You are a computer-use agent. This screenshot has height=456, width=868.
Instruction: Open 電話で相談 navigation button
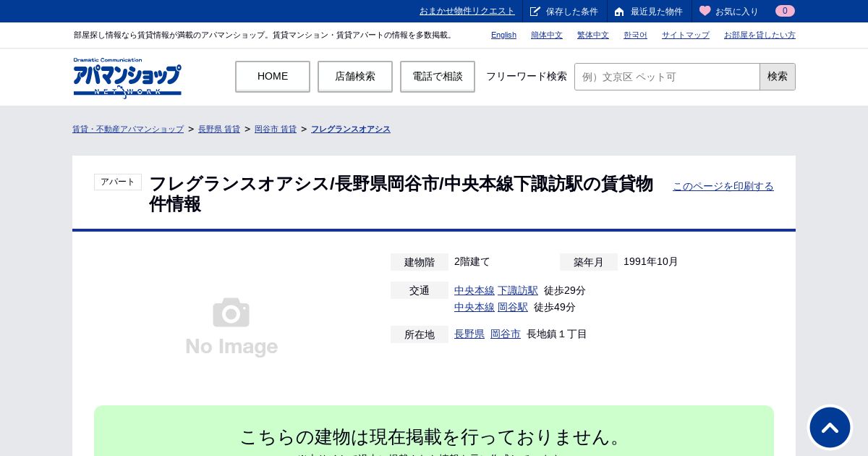click(x=438, y=76)
